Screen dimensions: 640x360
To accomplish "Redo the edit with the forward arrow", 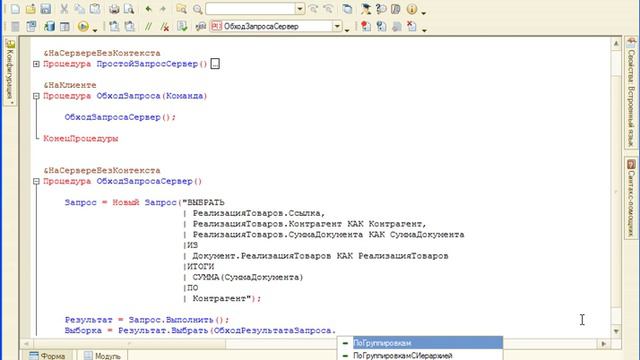I will pyautogui.click(x=163, y=9).
